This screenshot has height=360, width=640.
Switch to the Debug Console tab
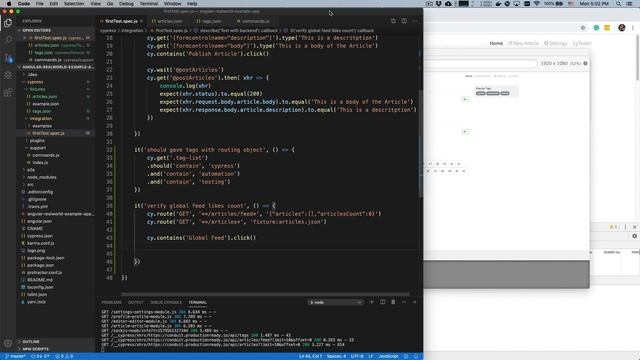tap(166, 302)
